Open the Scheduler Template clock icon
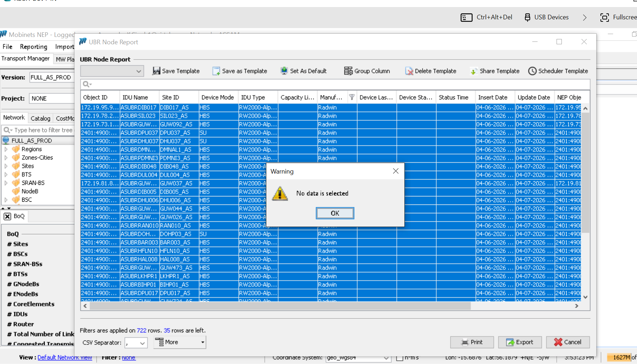 (x=532, y=71)
